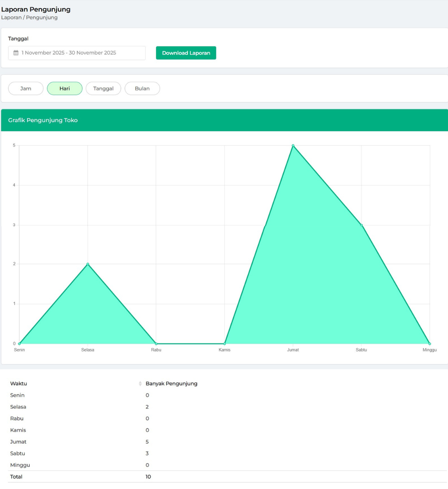
Task: Select the Jumat row in the table
Action: (x=18, y=442)
